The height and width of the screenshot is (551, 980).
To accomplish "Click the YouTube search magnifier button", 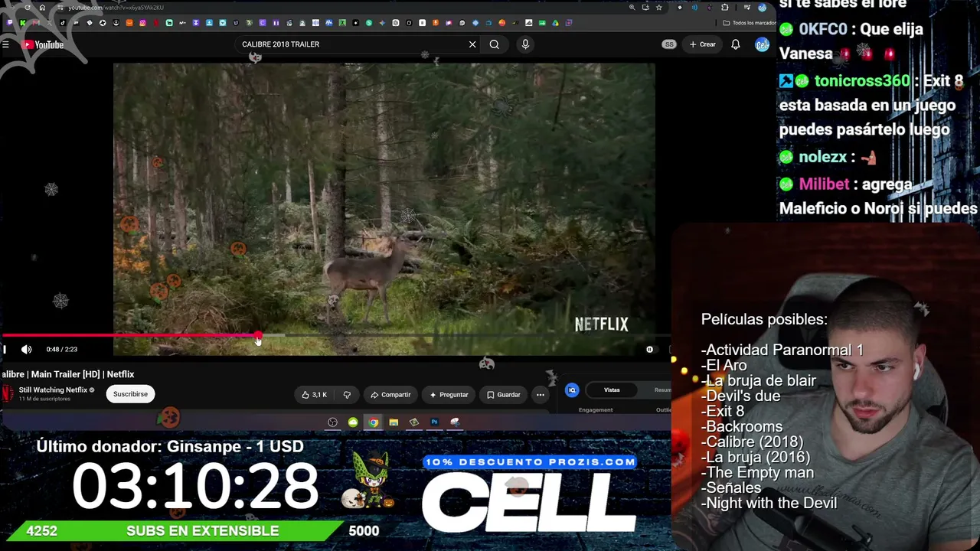I will [495, 44].
